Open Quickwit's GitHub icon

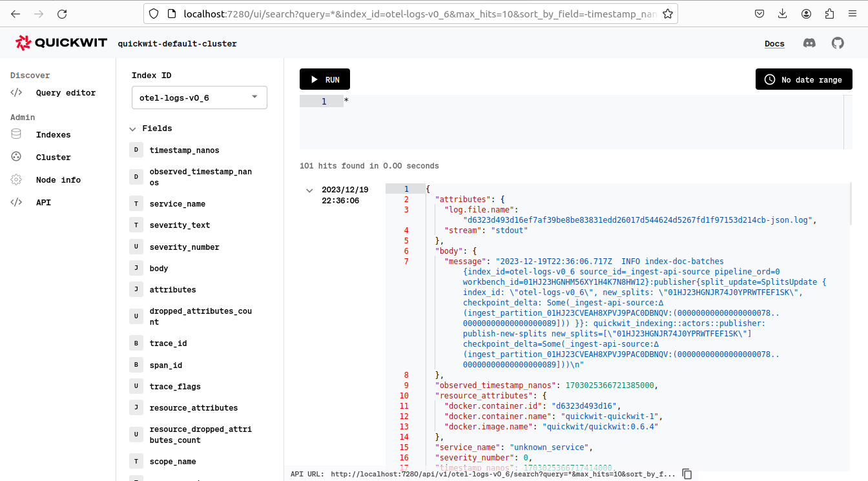coord(838,43)
